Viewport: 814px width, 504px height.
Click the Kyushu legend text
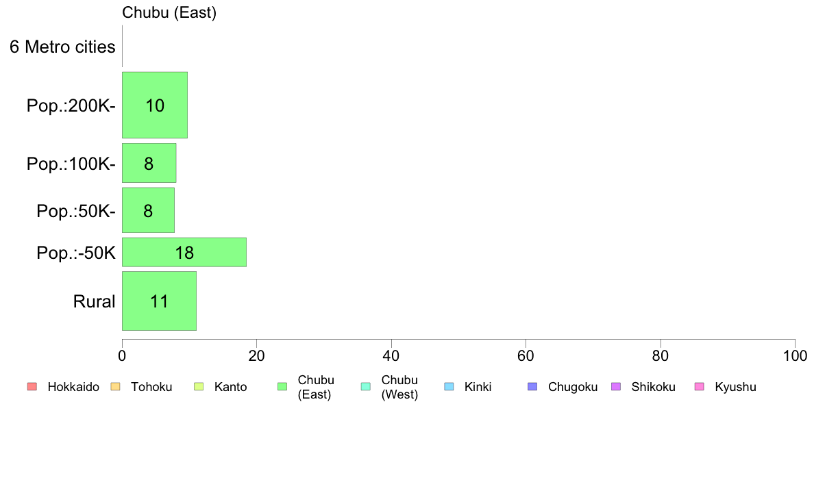735,387
